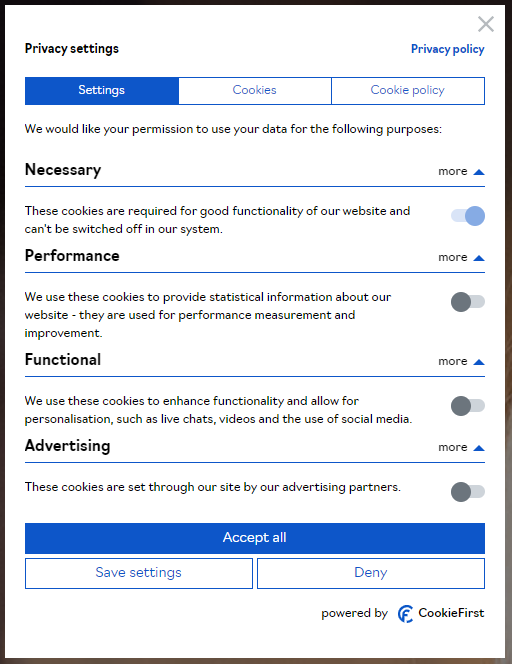Toggle the Necessary cookies switch
The height and width of the screenshot is (664, 512).
click(468, 216)
